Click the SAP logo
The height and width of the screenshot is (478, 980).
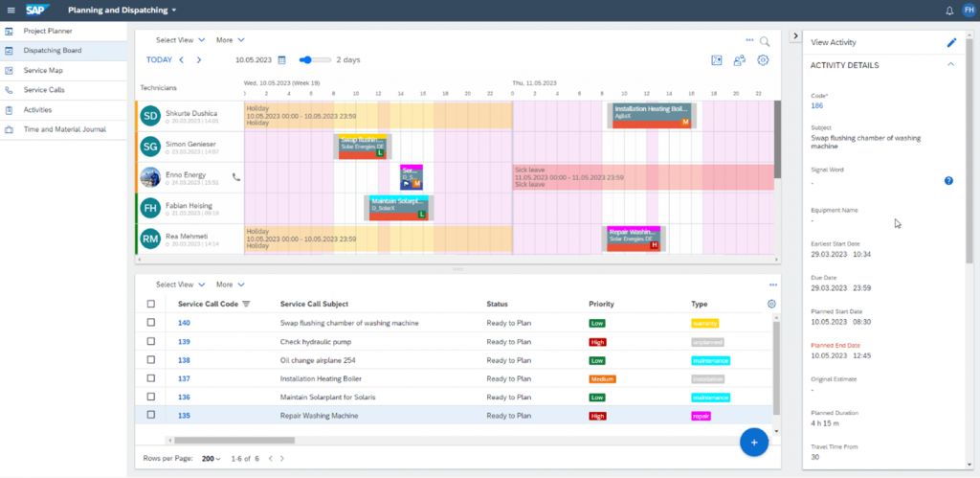(37, 10)
